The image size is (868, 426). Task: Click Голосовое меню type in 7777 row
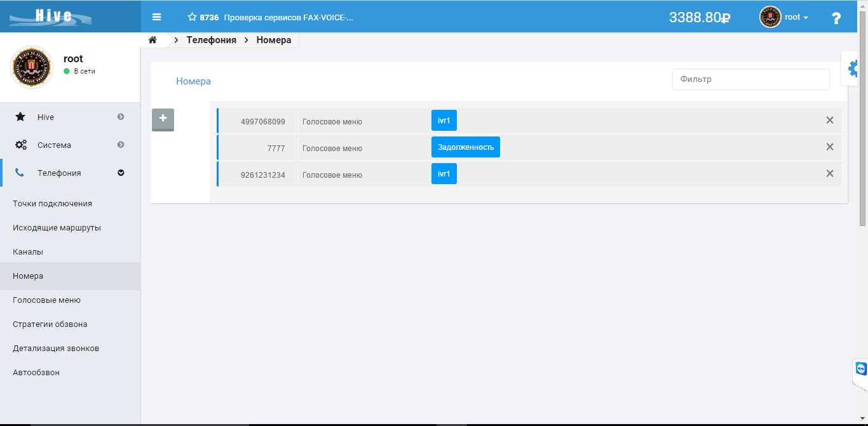[332, 149]
